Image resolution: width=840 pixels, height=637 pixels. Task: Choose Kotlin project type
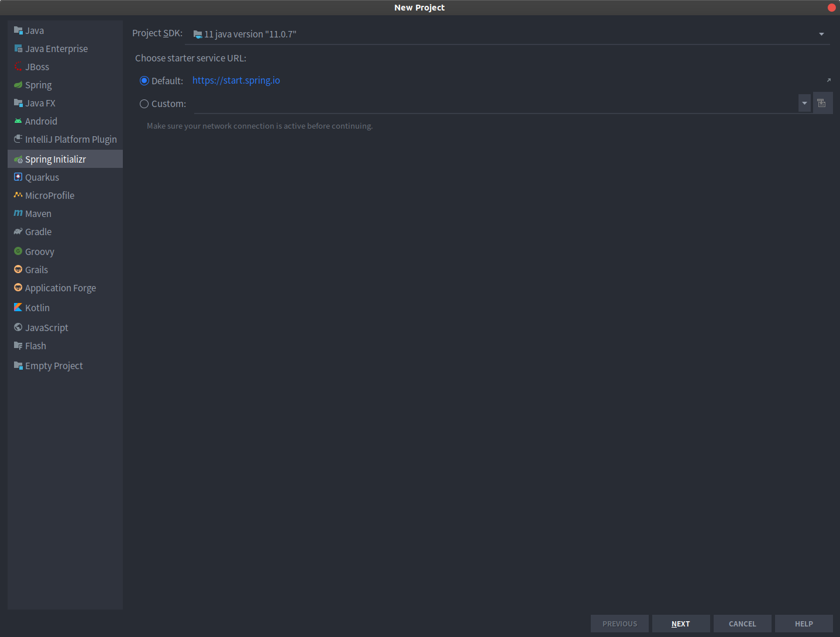pos(65,308)
